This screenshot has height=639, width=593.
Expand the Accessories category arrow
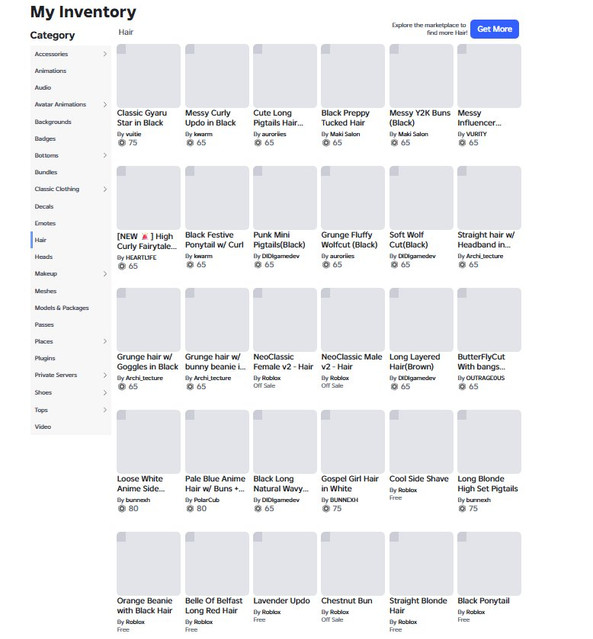[105, 54]
